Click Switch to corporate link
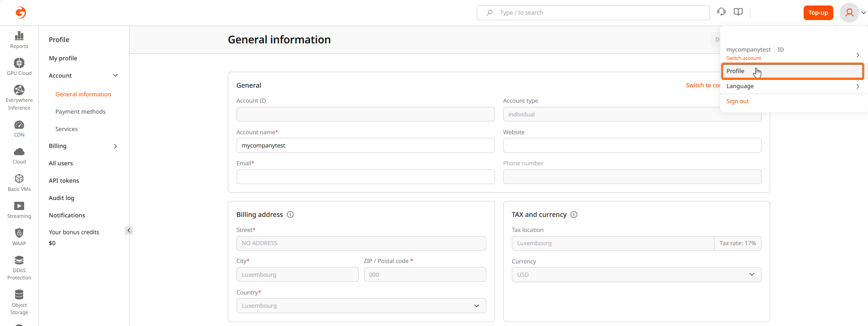Screen dimensions: 868x326 pyautogui.click(x=703, y=85)
